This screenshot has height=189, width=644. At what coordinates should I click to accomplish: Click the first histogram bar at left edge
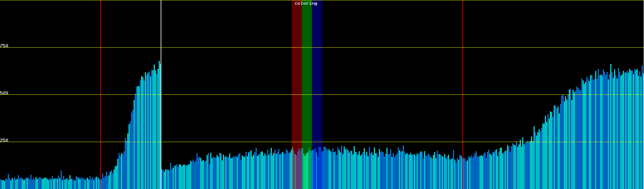[x=1, y=184]
